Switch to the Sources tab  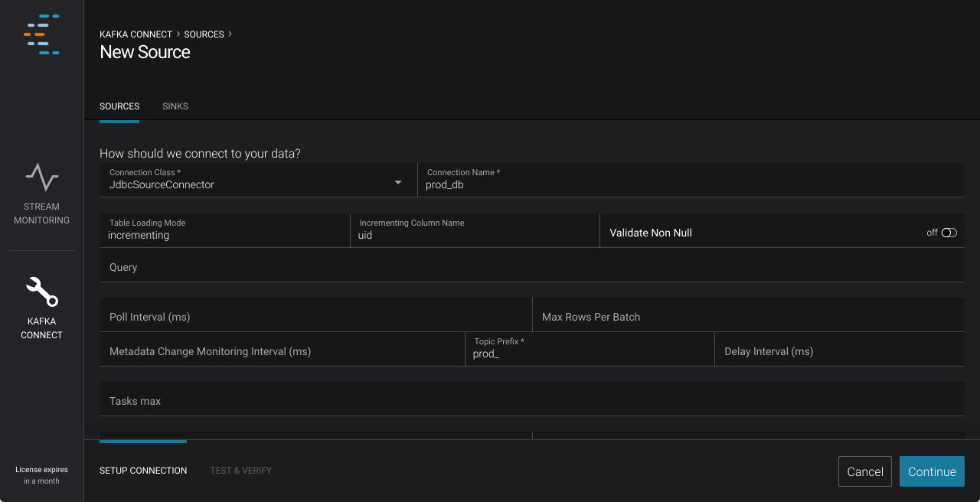119,106
